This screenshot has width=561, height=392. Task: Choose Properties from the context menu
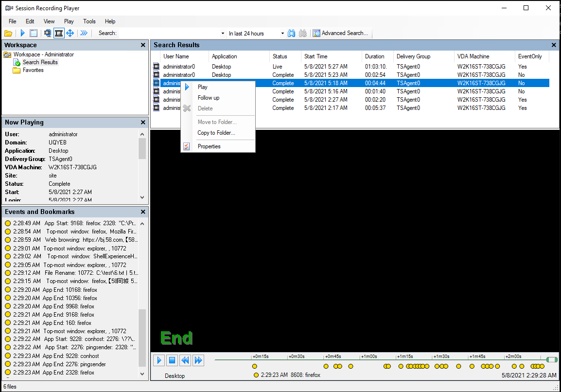[x=209, y=146]
